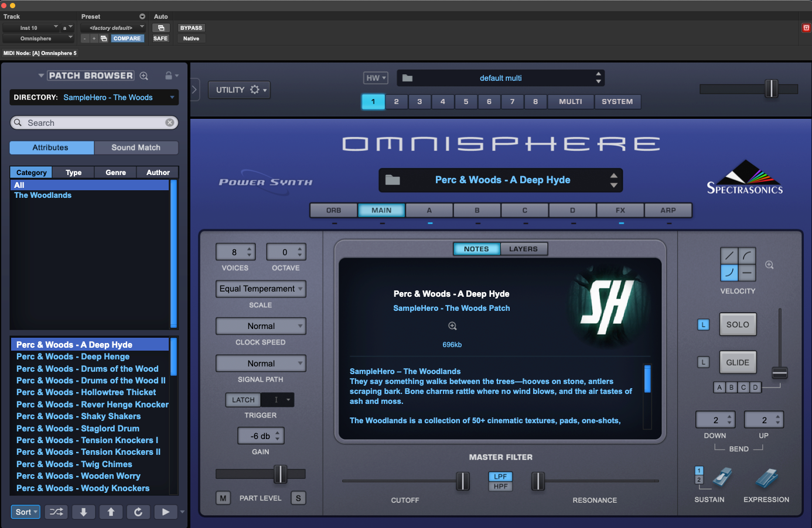Open the MULTI page button

tap(571, 101)
